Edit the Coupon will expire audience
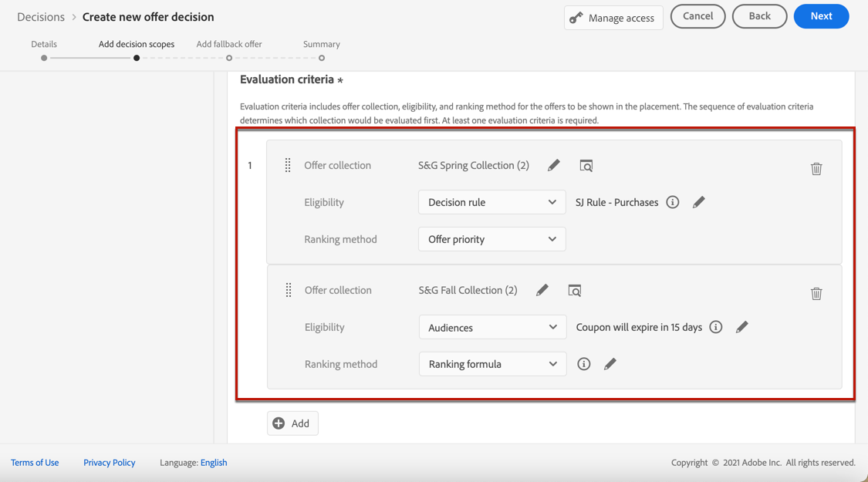Image resolution: width=868 pixels, height=482 pixels. pos(742,327)
